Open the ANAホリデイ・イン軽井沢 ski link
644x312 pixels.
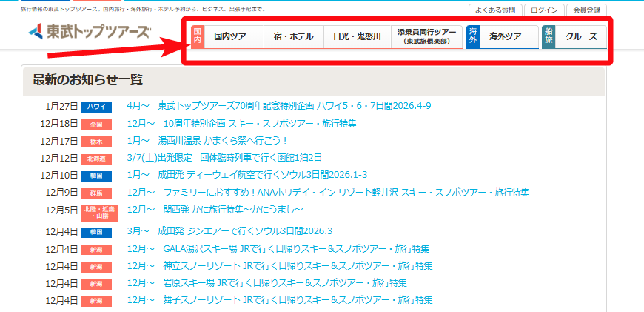click(x=328, y=193)
